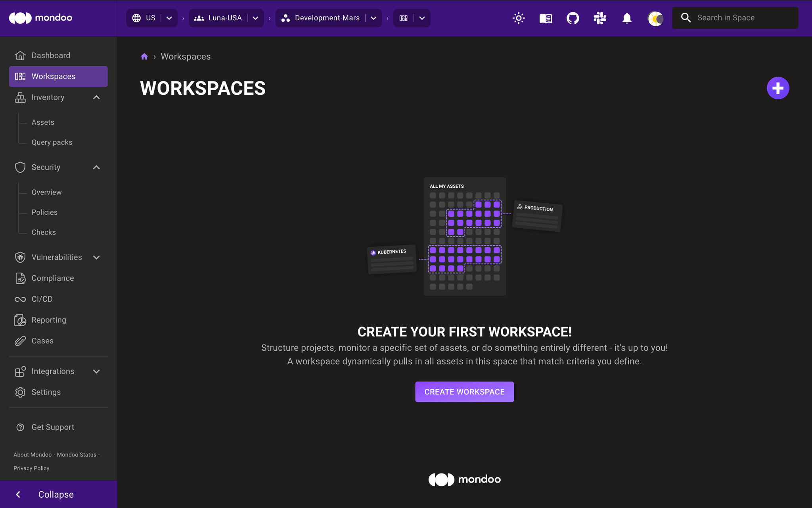
Task: Open the Mondoo documentation book icon
Action: click(545, 18)
